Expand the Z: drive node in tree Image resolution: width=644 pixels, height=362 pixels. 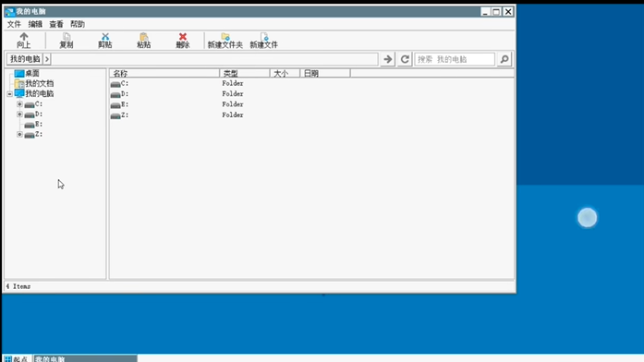19,134
